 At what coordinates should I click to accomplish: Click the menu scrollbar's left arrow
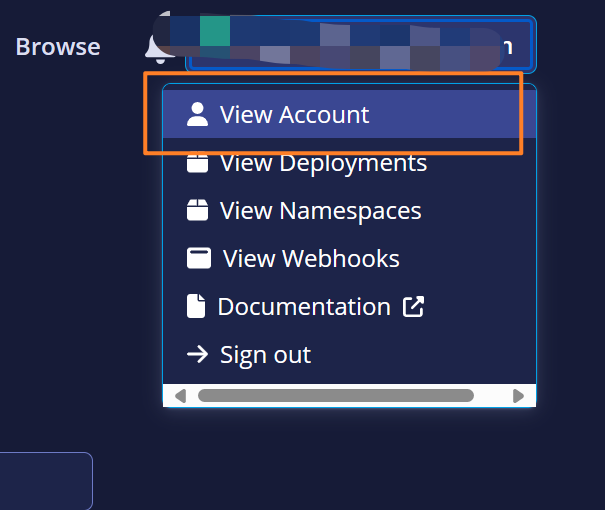180,396
